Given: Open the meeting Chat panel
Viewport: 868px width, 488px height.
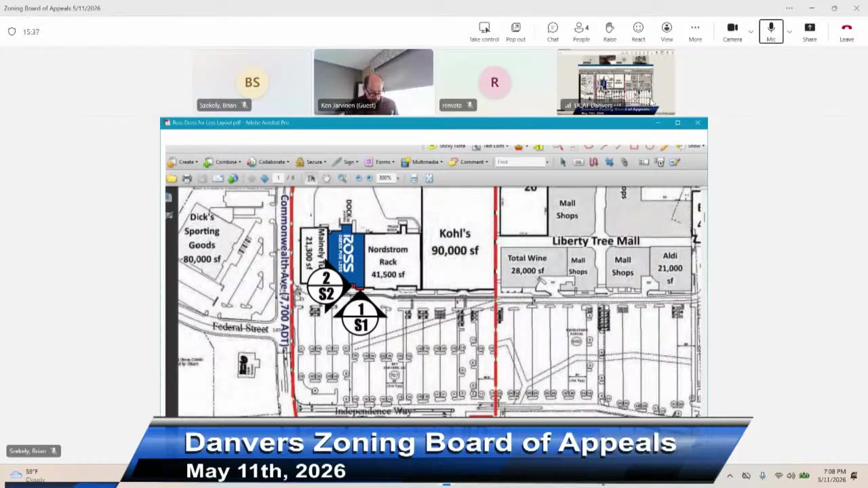Looking at the screenshot, I should [x=553, y=32].
